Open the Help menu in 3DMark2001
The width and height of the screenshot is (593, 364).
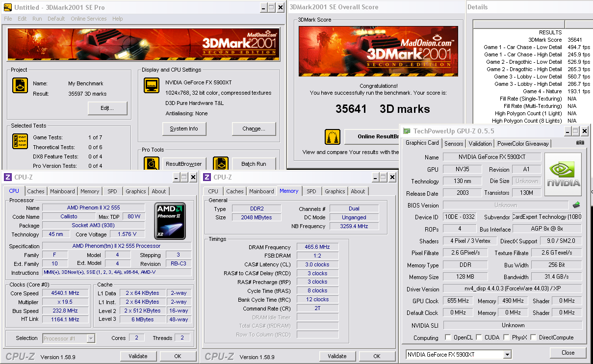[x=118, y=19]
